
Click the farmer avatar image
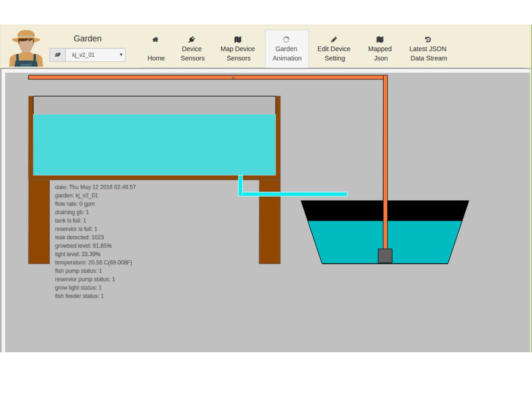pyautogui.click(x=26, y=48)
